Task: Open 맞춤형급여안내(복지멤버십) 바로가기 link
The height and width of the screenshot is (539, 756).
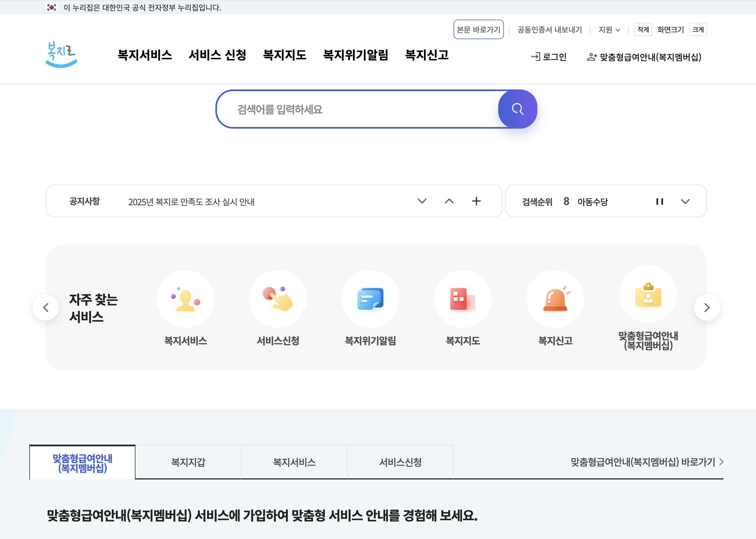Action: (x=646, y=462)
